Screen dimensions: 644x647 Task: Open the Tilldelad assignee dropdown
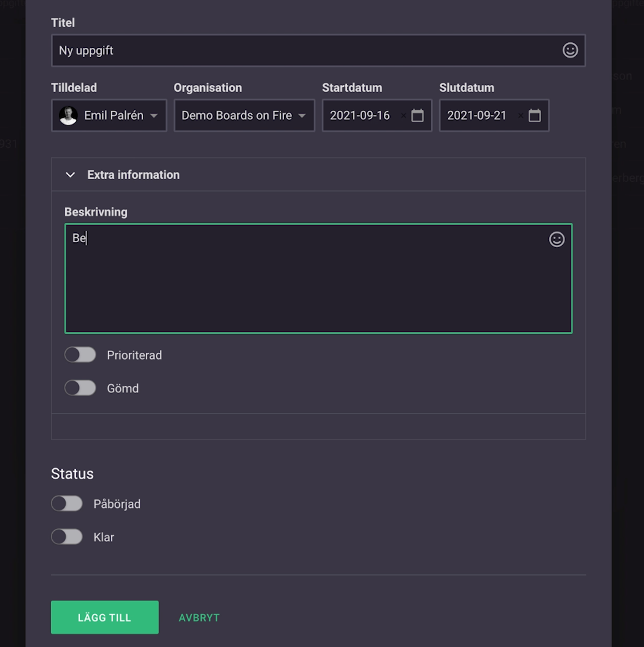pos(153,115)
